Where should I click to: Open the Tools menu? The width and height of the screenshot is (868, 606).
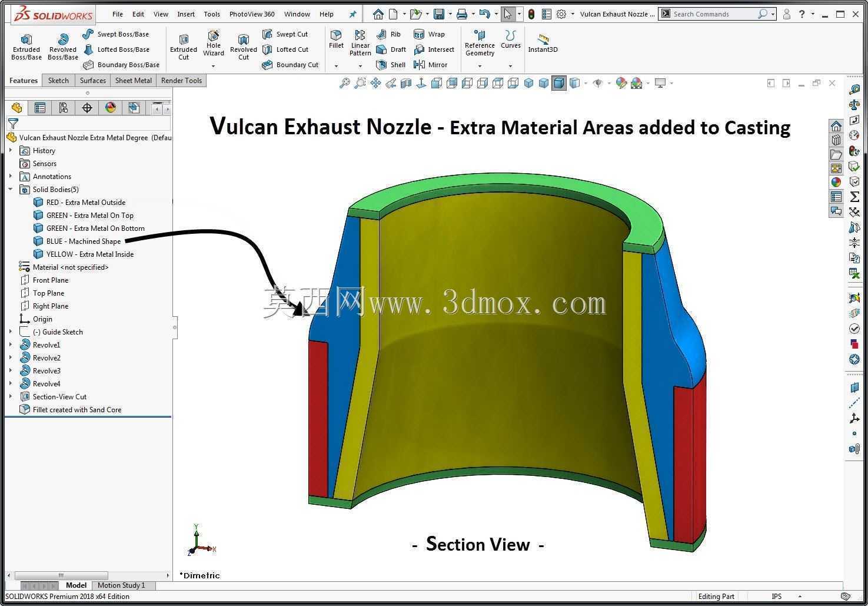212,14
